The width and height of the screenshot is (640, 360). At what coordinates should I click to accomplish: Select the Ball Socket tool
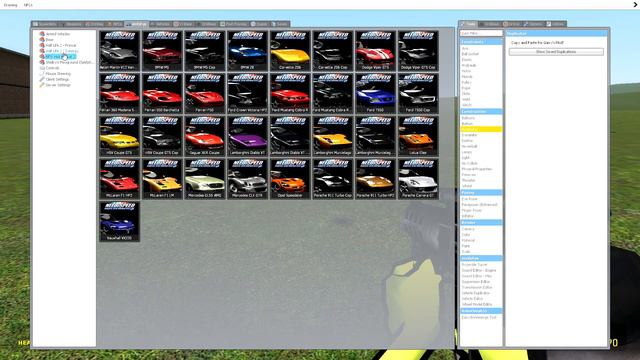[470, 54]
